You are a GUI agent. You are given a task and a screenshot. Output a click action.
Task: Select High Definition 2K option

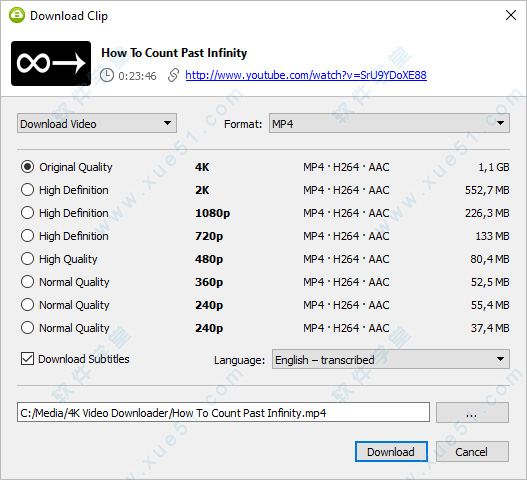click(x=27, y=190)
